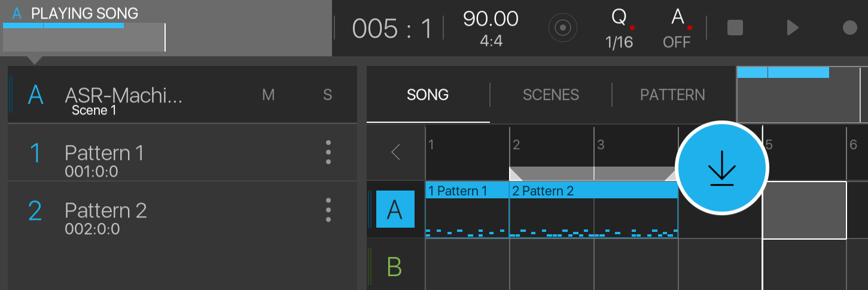
Task: Click the 90.00 tempo display
Action: click(x=491, y=27)
